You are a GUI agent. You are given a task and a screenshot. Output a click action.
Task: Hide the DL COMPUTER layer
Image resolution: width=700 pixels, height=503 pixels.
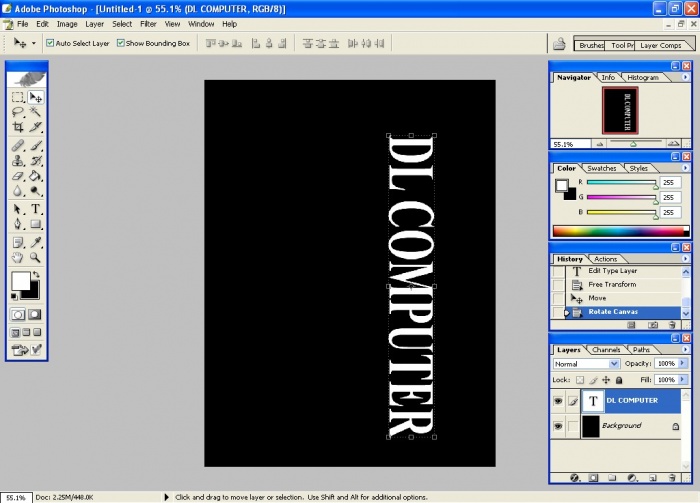point(558,401)
